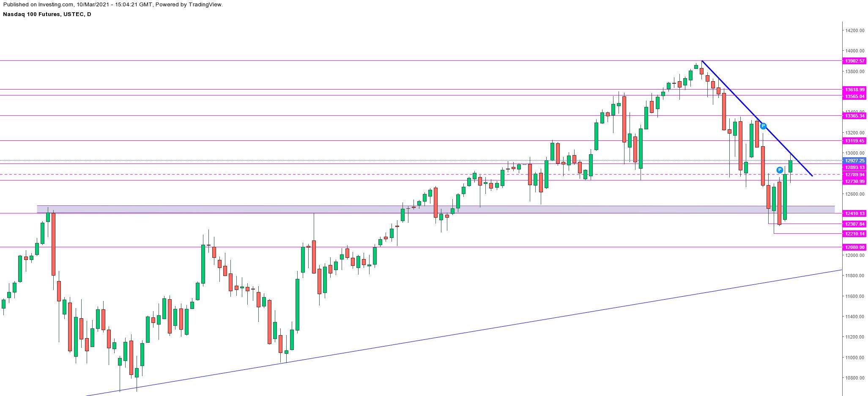Viewport: 868px width, 396px height.
Task: Click the 12410.13 price level label
Action: click(854, 213)
